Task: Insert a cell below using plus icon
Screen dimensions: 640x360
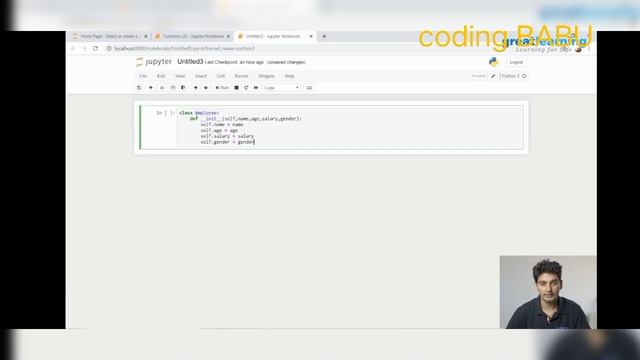Action: tap(151, 88)
